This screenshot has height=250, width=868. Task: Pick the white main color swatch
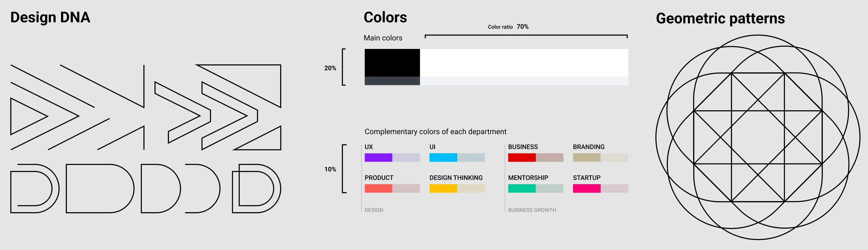(x=524, y=63)
